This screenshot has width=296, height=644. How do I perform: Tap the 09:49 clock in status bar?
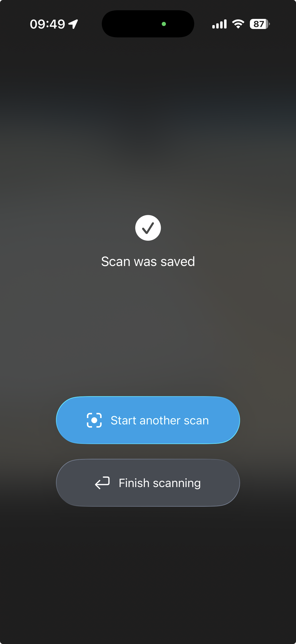point(47,24)
